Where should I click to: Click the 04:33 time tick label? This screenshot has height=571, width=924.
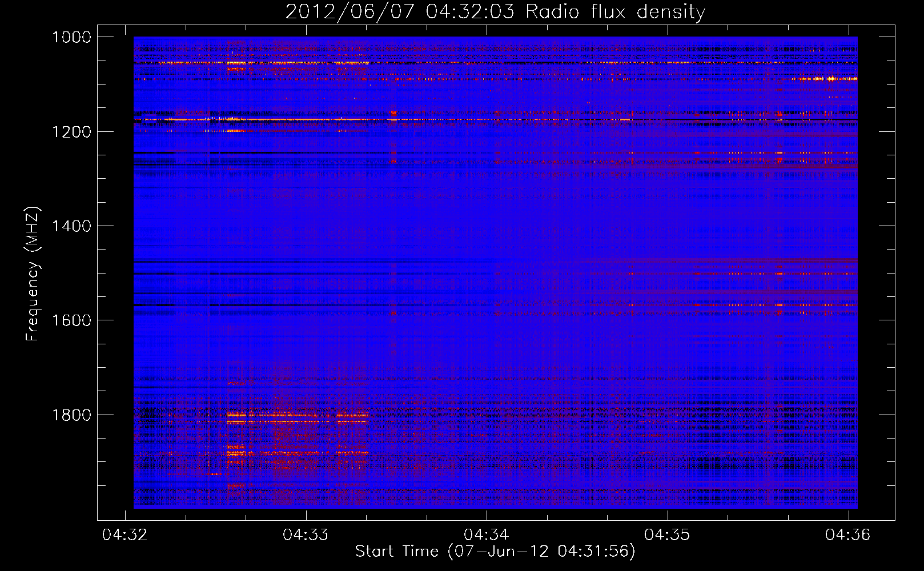click(306, 534)
